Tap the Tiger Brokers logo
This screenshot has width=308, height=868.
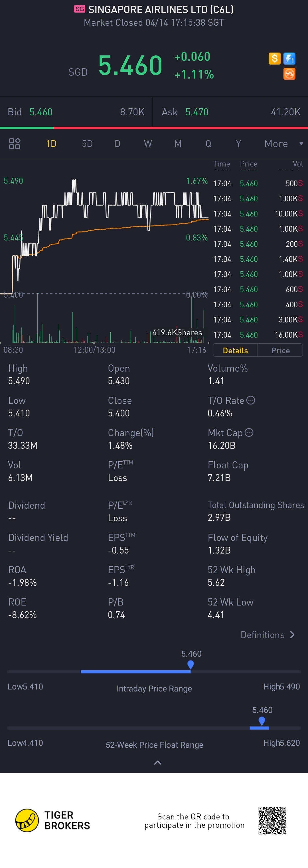point(53,820)
